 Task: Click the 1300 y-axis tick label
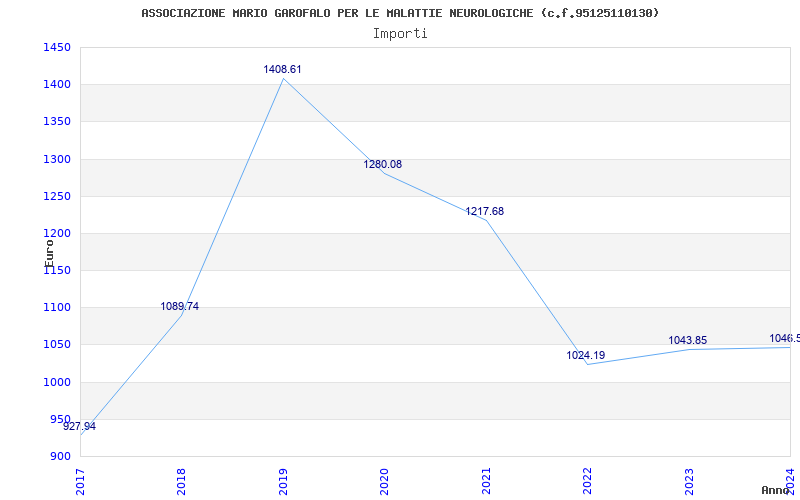click(x=57, y=159)
